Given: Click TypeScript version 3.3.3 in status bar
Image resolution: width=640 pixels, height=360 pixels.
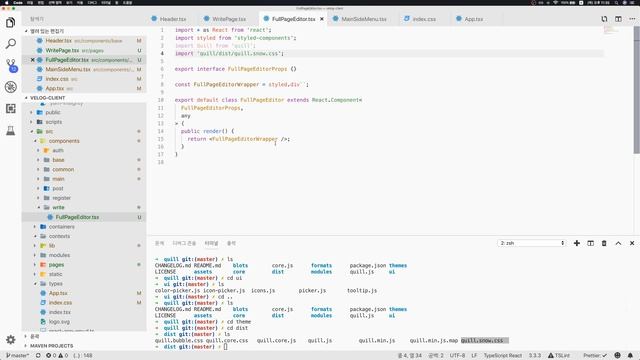Looking at the screenshot, I should [535, 356].
